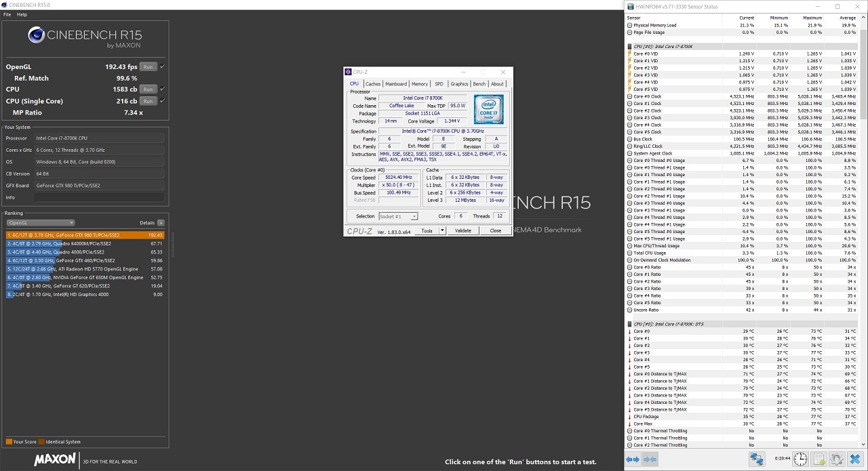
Task: Switch to the Mainboard tab in CPU-Z
Action: pyautogui.click(x=396, y=84)
